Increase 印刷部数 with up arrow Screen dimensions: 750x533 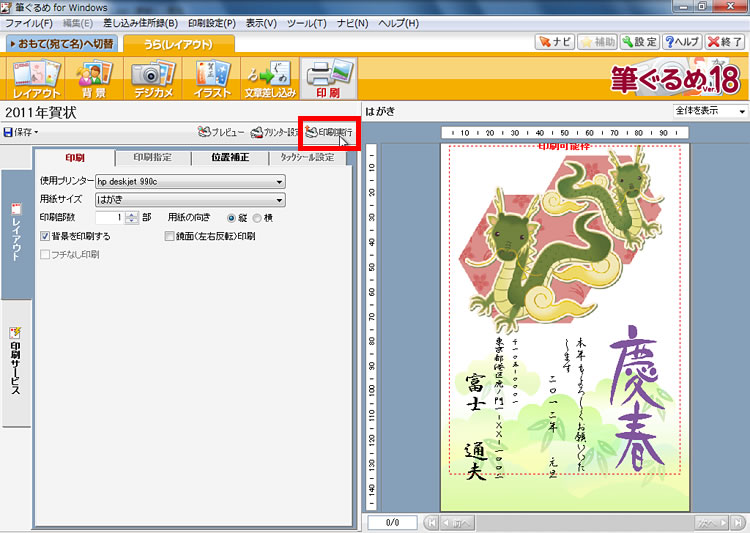click(x=132, y=214)
